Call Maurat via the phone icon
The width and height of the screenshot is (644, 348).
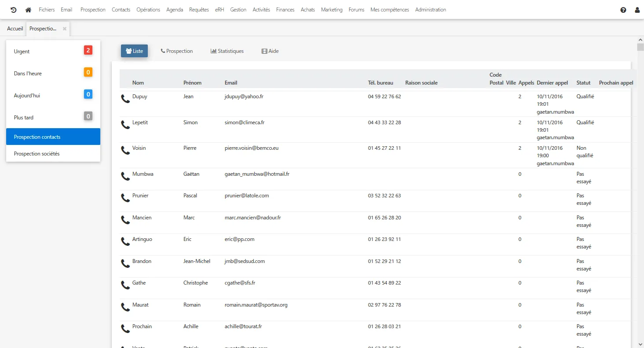125,307
